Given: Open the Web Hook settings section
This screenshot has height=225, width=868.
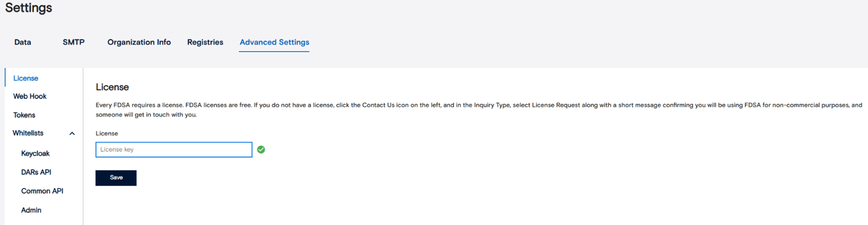Looking at the screenshot, I should point(30,97).
